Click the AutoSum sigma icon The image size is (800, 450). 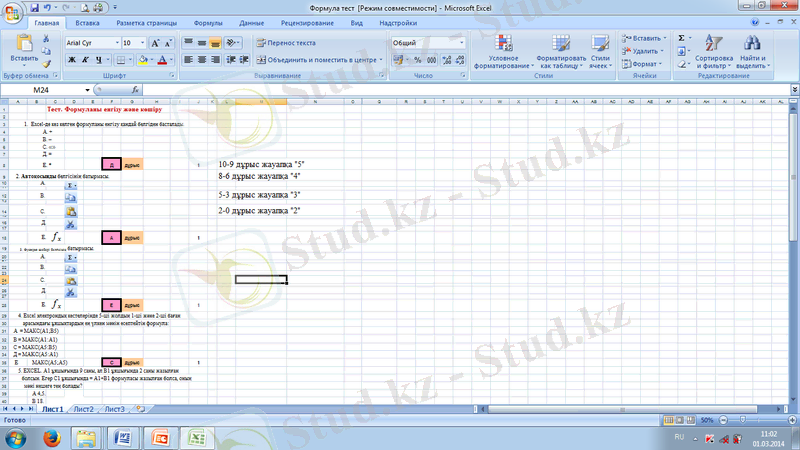(683, 37)
